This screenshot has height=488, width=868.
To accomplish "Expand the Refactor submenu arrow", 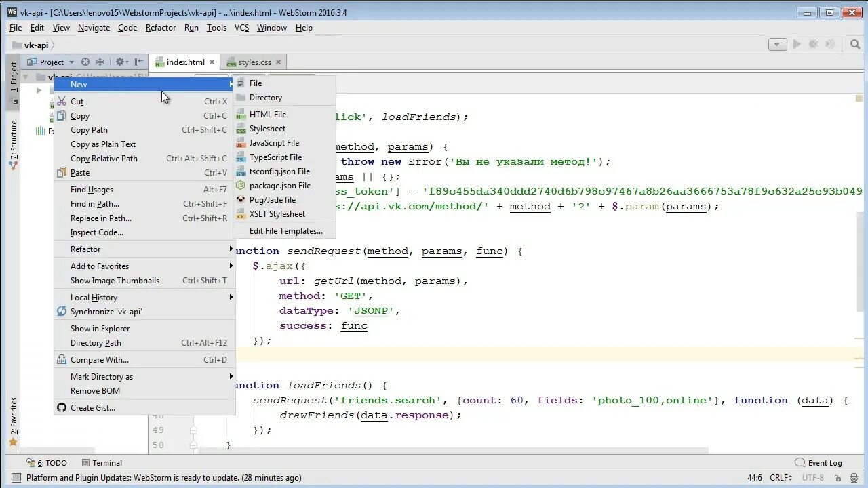I will (231, 249).
